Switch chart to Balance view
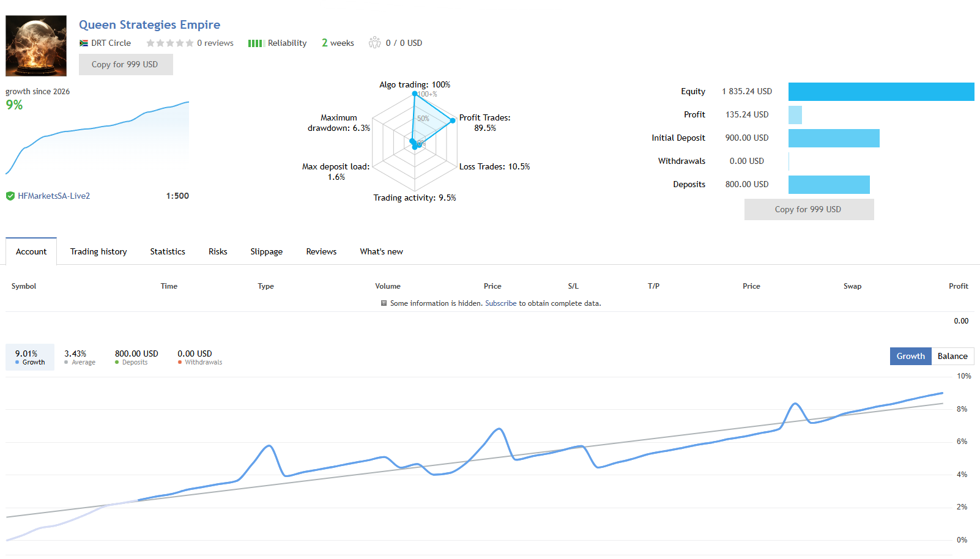 pyautogui.click(x=952, y=356)
